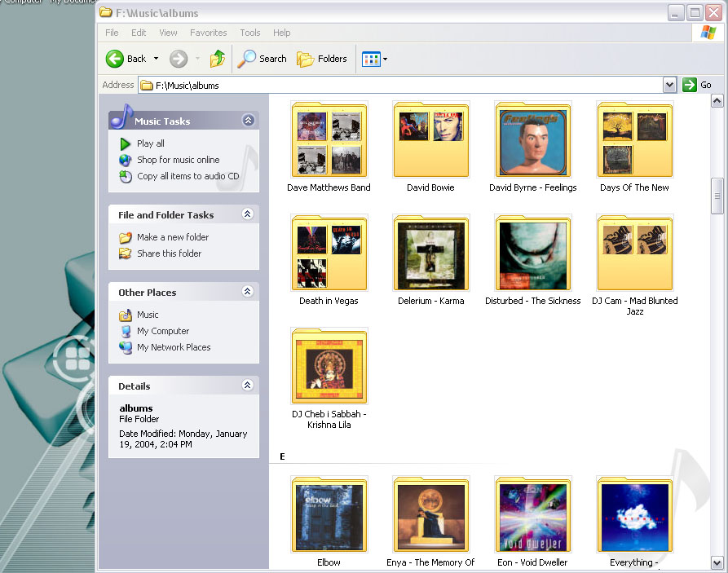The image size is (728, 573).
Task: Open the Views icon button
Action: (x=371, y=59)
